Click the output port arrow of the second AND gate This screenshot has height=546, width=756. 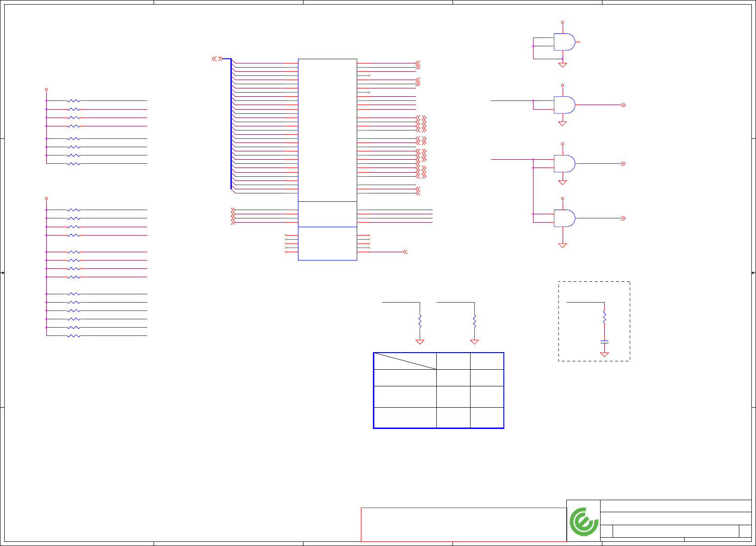tap(623, 105)
